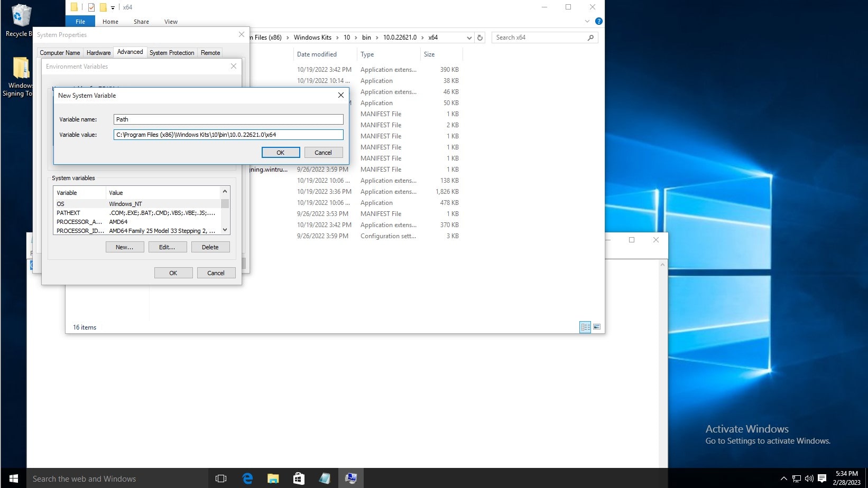
Task: Expand the Explorer ribbon chevron
Action: [x=587, y=21]
